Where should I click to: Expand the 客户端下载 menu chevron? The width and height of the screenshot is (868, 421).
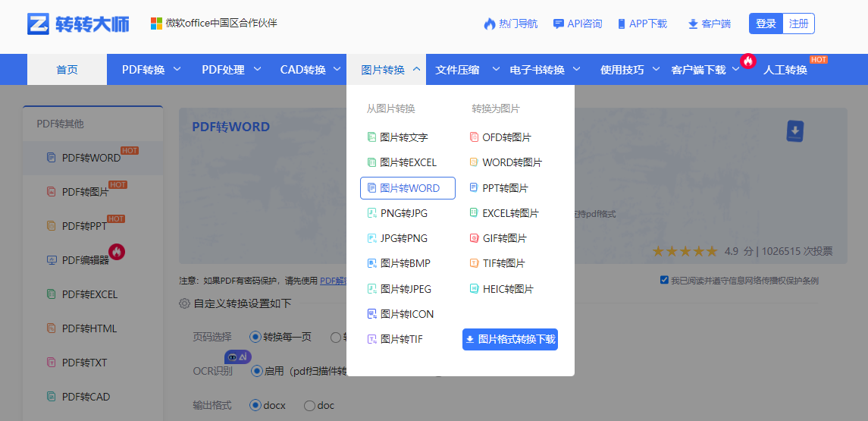click(736, 69)
